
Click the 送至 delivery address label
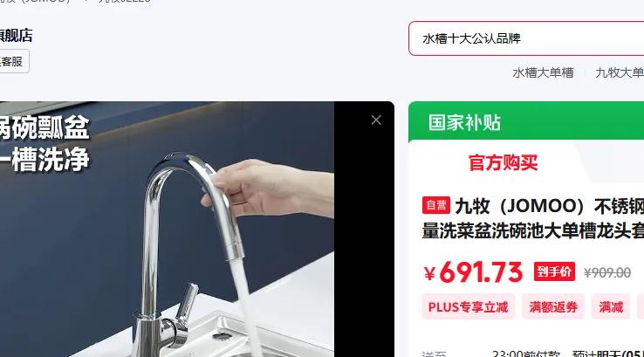434,354
